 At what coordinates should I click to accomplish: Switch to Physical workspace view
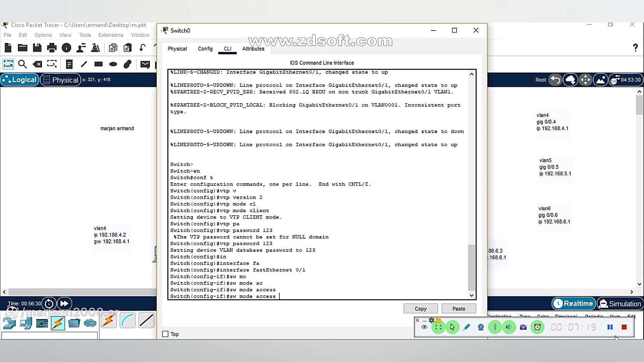click(61, 80)
